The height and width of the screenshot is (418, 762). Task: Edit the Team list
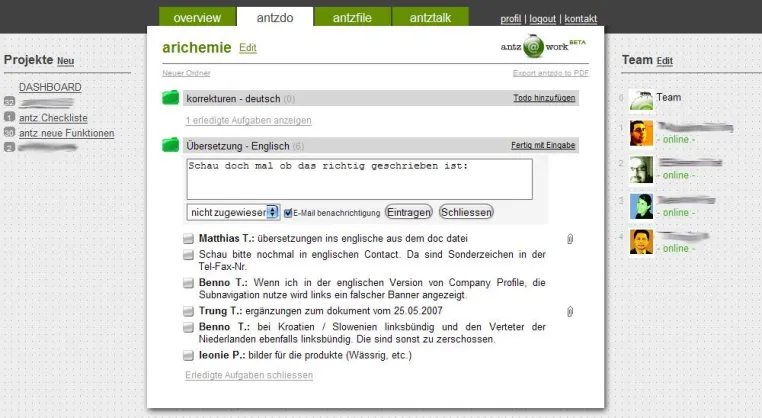[x=664, y=61]
